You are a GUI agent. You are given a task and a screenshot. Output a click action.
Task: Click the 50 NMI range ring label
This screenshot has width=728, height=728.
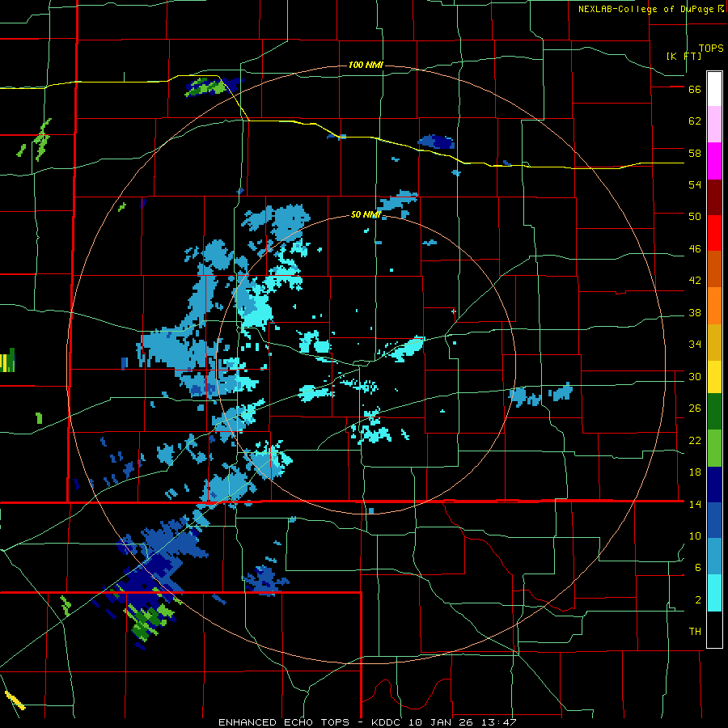click(365, 214)
